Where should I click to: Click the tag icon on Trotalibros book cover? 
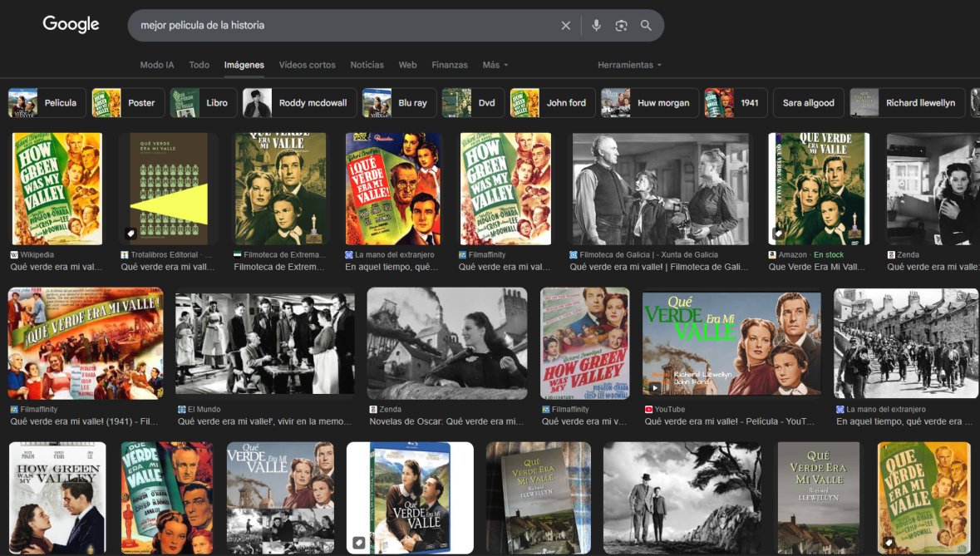pos(130,234)
